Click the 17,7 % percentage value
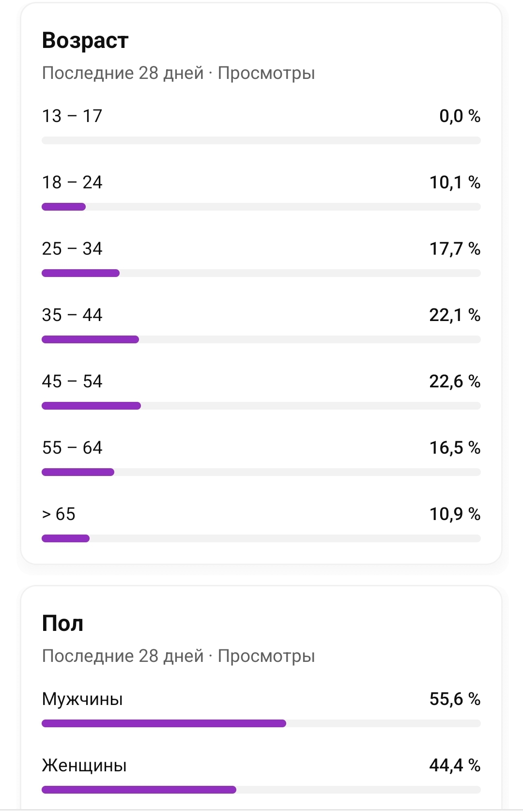This screenshot has height=812, width=523. [454, 249]
